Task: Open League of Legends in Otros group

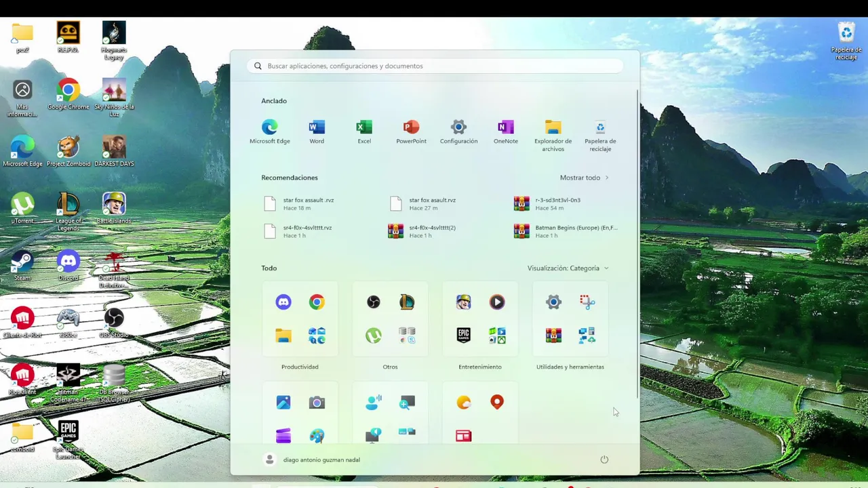Action: [x=407, y=302]
